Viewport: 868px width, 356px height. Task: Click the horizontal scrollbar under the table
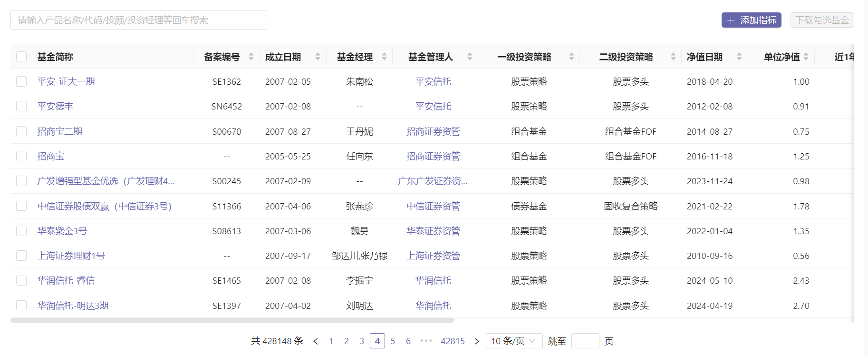tap(232, 320)
